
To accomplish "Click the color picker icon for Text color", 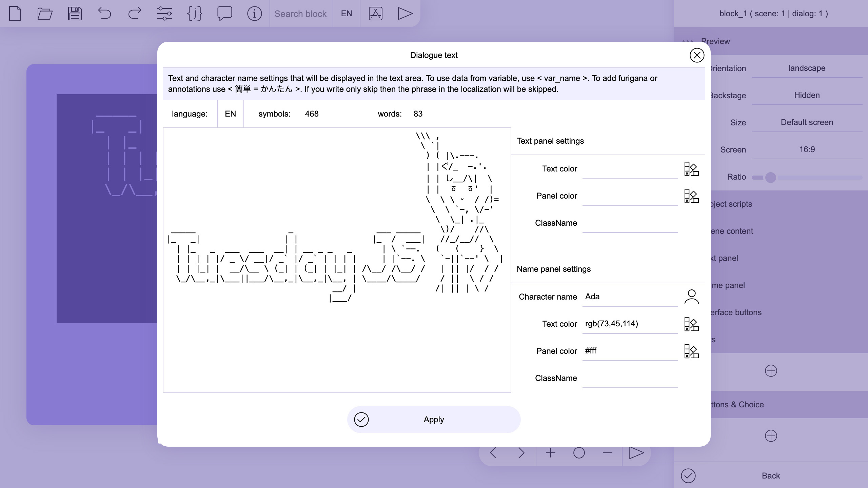I will click(691, 169).
